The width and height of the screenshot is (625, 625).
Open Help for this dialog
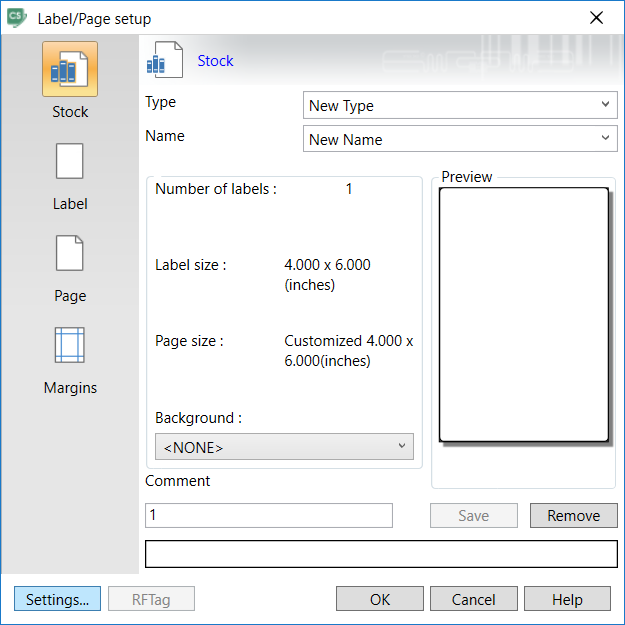pyautogui.click(x=567, y=599)
